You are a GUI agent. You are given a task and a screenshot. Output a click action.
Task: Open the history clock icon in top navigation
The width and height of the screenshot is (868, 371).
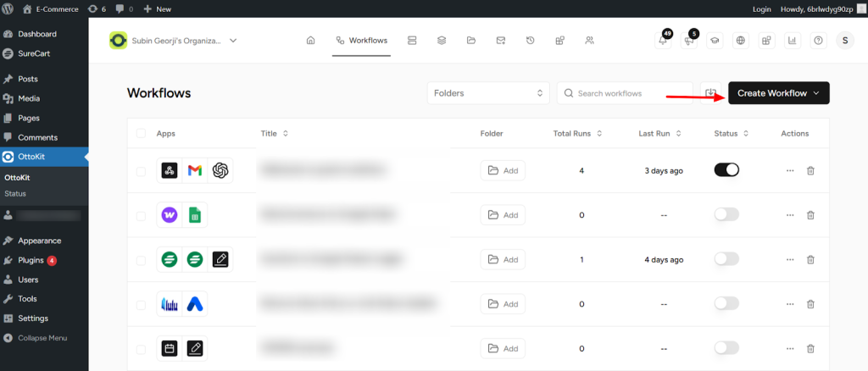point(530,41)
